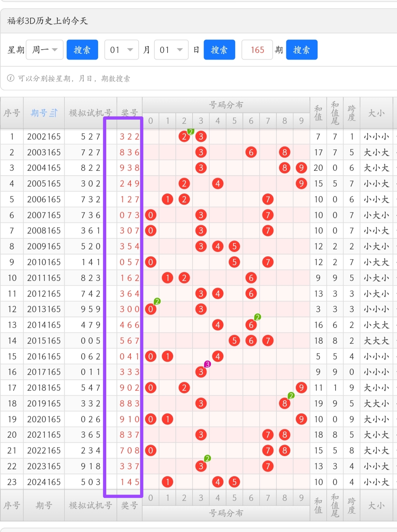
Task: Click red ball 3 in row 2017165
Action: point(201,372)
